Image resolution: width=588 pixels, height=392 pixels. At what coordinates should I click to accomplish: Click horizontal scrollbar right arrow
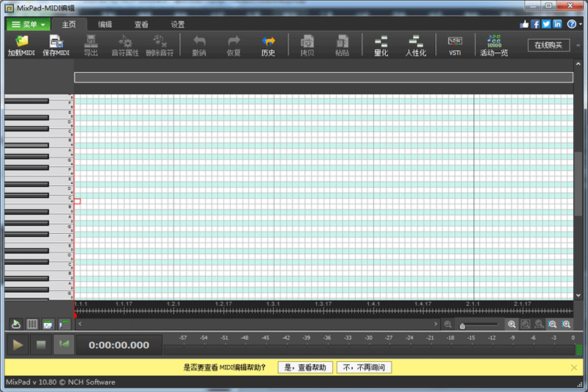(x=435, y=324)
